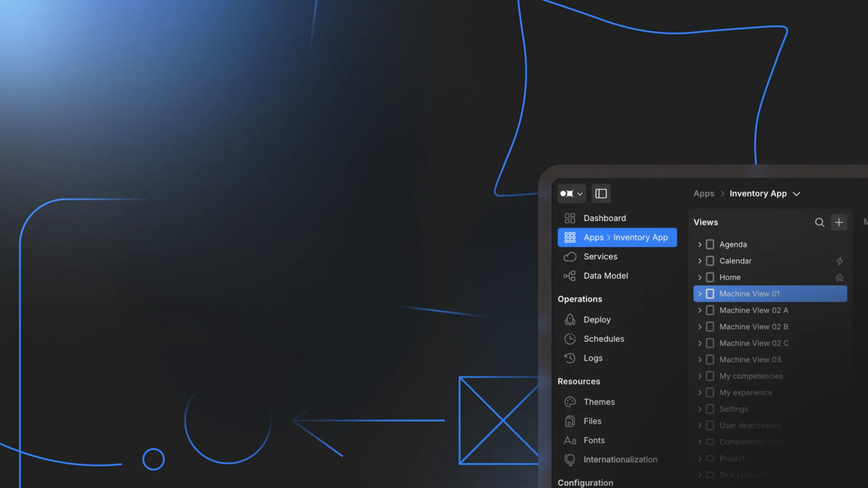Click the Data Model diagram icon
Screen dimensions: 868x488
tap(570, 276)
